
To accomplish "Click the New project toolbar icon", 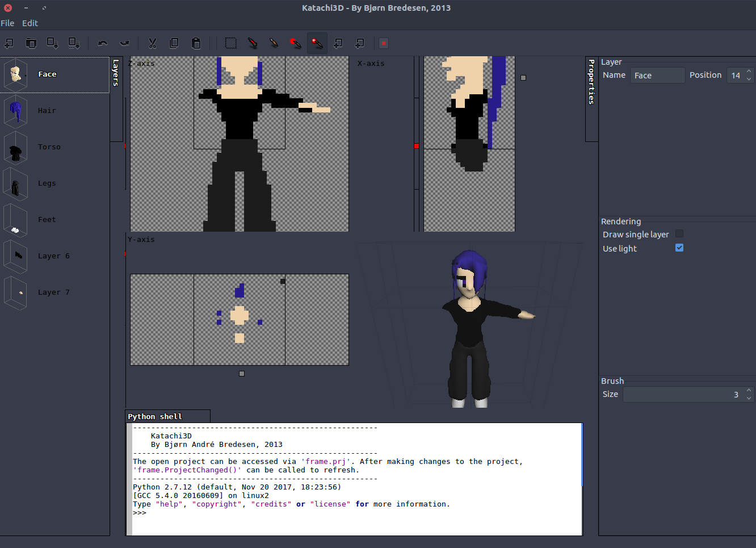I will click(10, 43).
